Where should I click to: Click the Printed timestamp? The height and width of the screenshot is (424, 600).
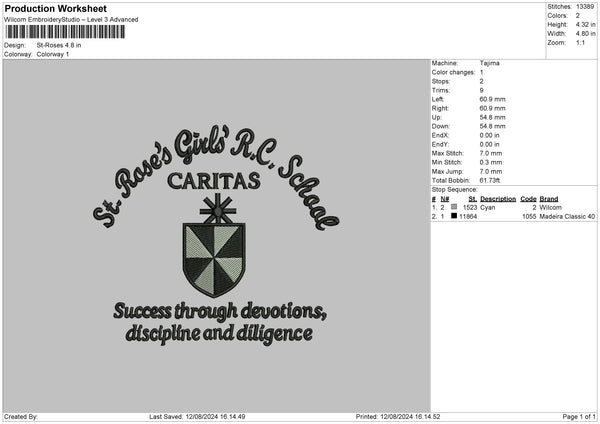click(x=398, y=416)
